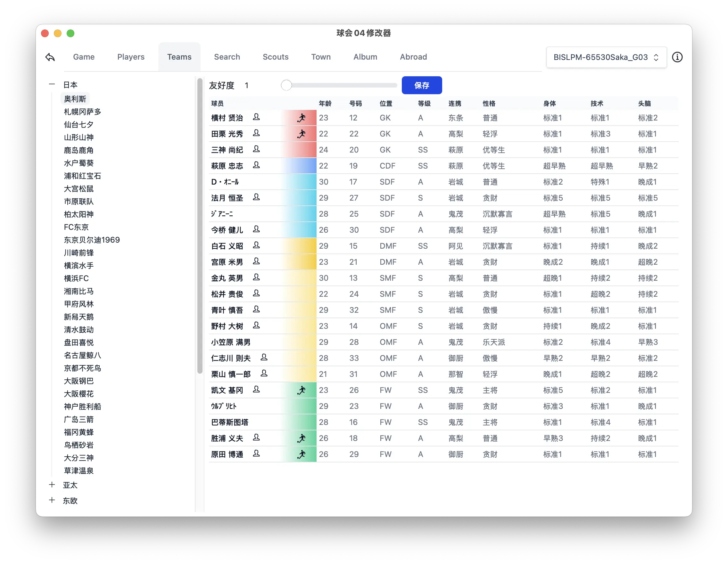728x564 pixels.
Task: Collapse the 日本 tree node
Action: pyautogui.click(x=52, y=84)
